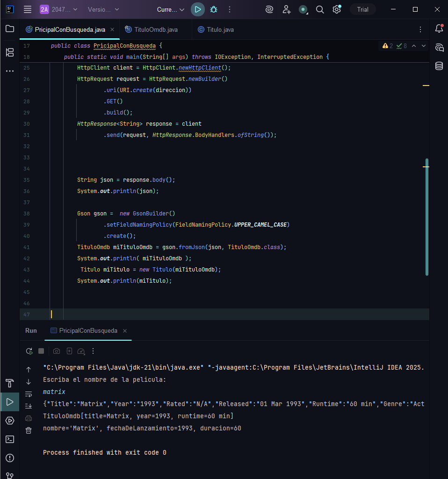Expand the Current File run configuration dropdown
Screen dimensions: 448x479
171,9
